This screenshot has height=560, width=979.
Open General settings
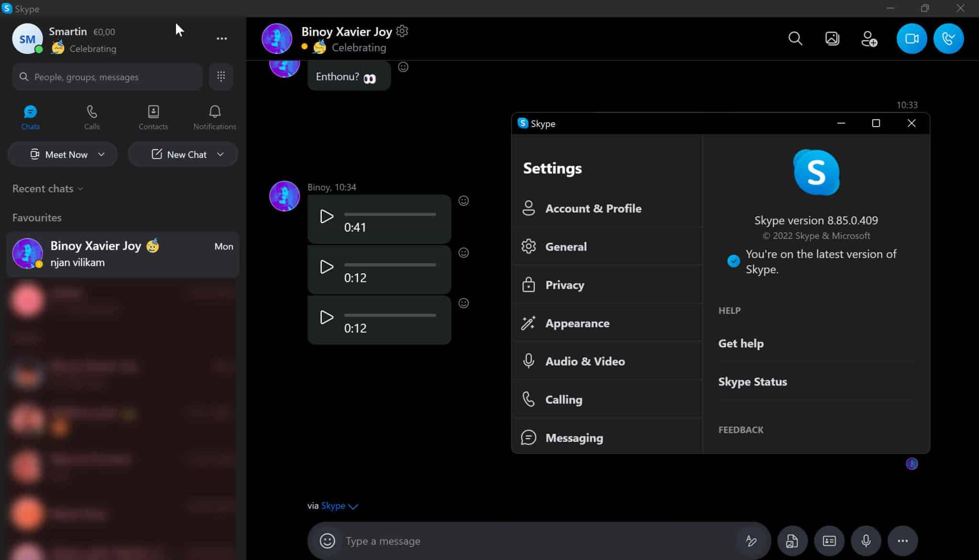click(x=607, y=247)
